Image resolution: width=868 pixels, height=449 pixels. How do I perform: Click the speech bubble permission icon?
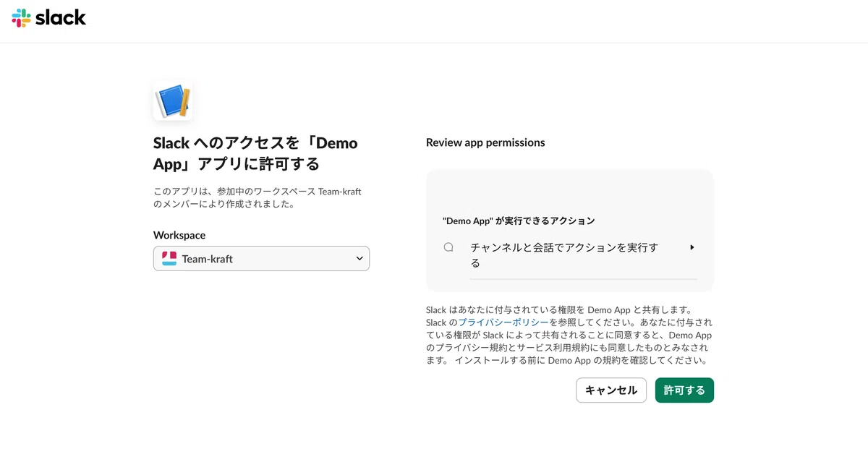tap(448, 247)
